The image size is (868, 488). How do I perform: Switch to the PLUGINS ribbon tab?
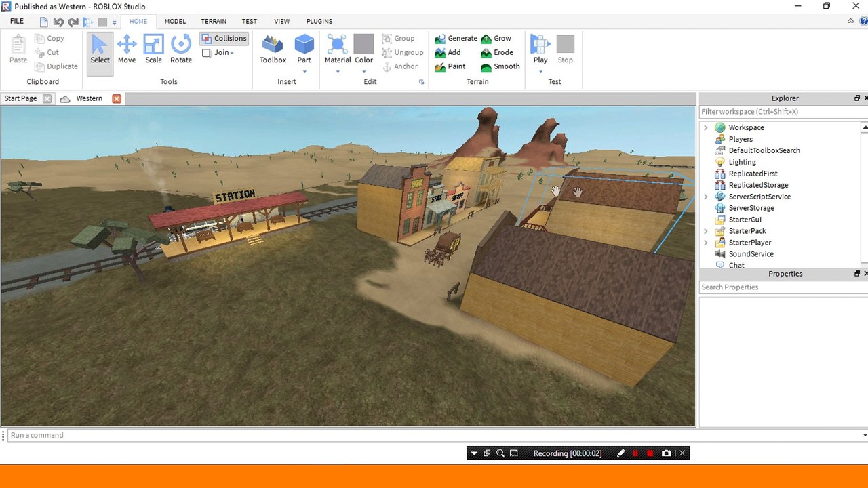tap(319, 21)
